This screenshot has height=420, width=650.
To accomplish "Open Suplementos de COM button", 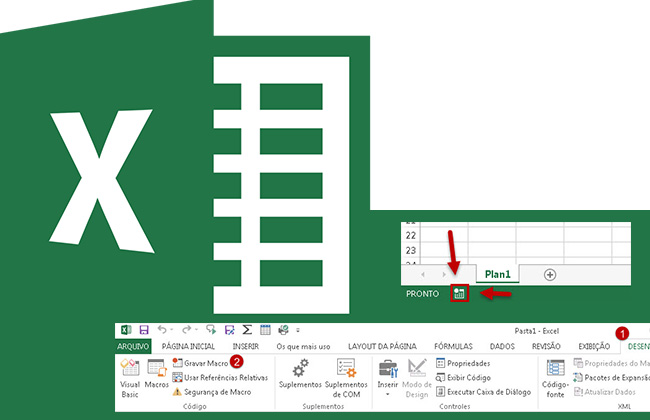I will point(346,379).
